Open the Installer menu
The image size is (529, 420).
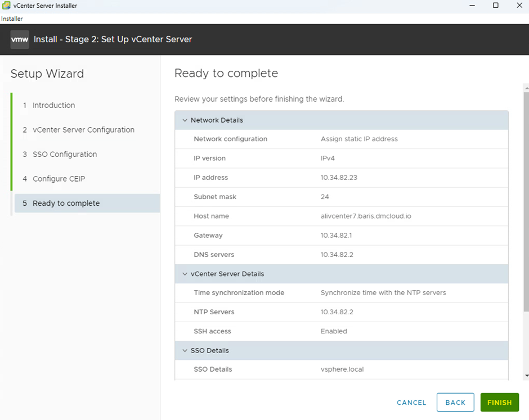[12, 19]
